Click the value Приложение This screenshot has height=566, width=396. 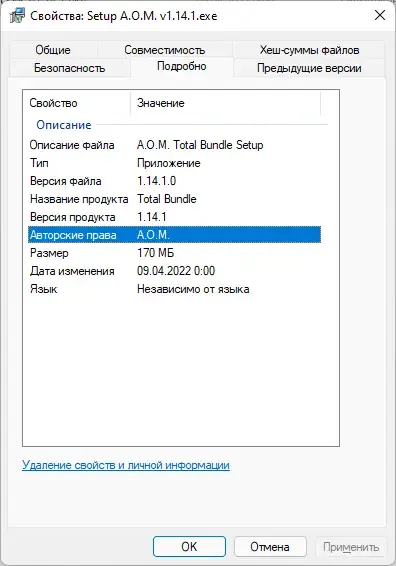point(169,163)
